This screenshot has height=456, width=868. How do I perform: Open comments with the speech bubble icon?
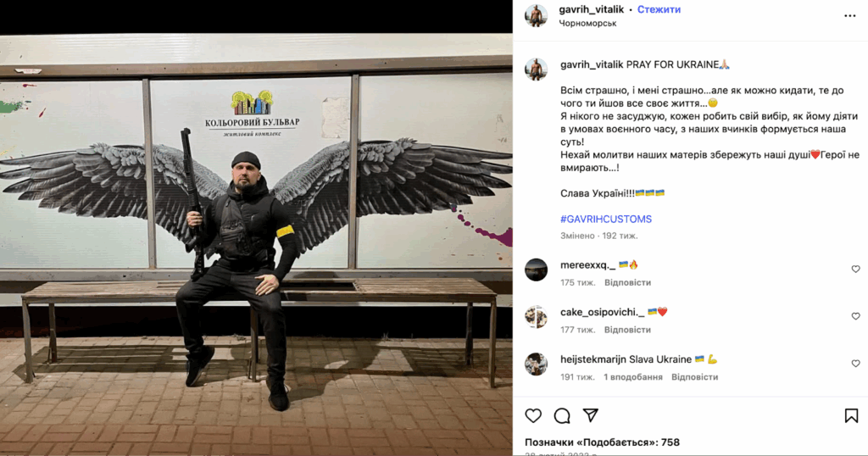562,415
